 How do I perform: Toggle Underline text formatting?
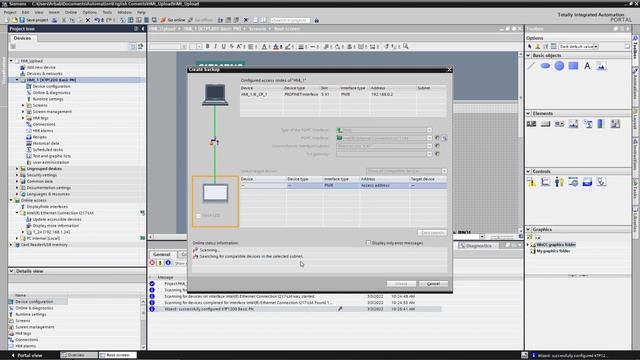tap(224, 47)
